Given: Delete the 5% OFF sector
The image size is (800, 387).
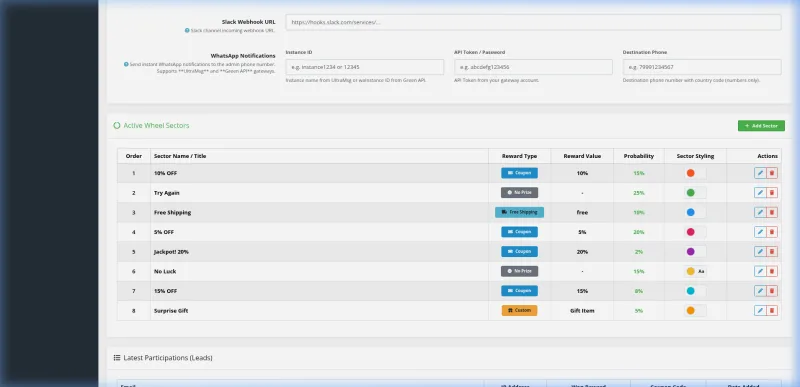Looking at the screenshot, I should click(x=772, y=232).
